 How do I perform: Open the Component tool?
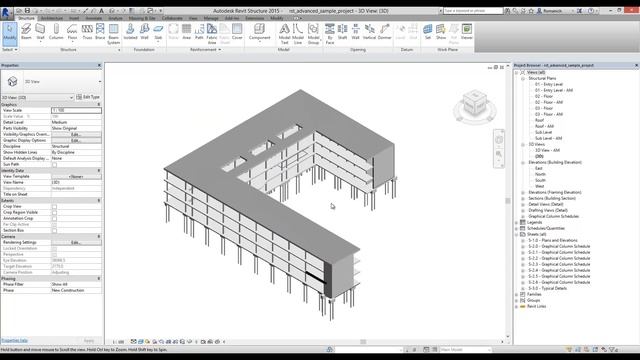260,32
